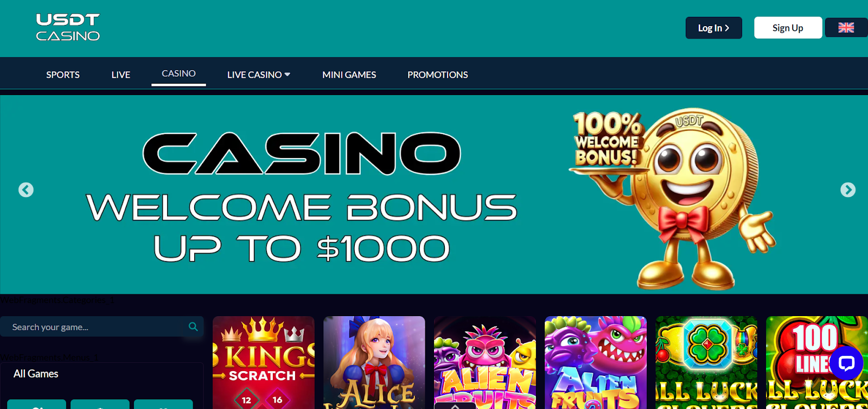Open the 100 Lines All Lucky Clovers game
Screen dimensions: 868x409
point(817,362)
